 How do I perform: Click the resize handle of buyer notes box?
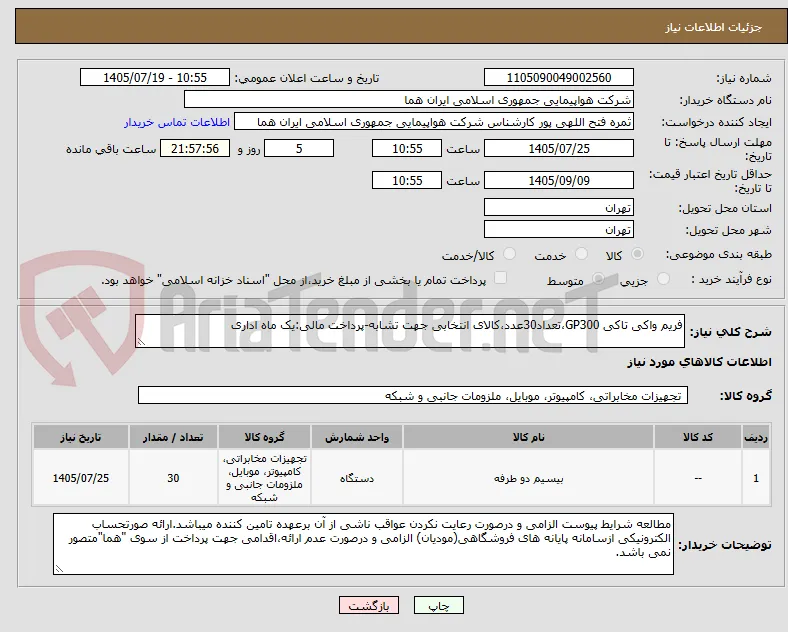coord(59,569)
